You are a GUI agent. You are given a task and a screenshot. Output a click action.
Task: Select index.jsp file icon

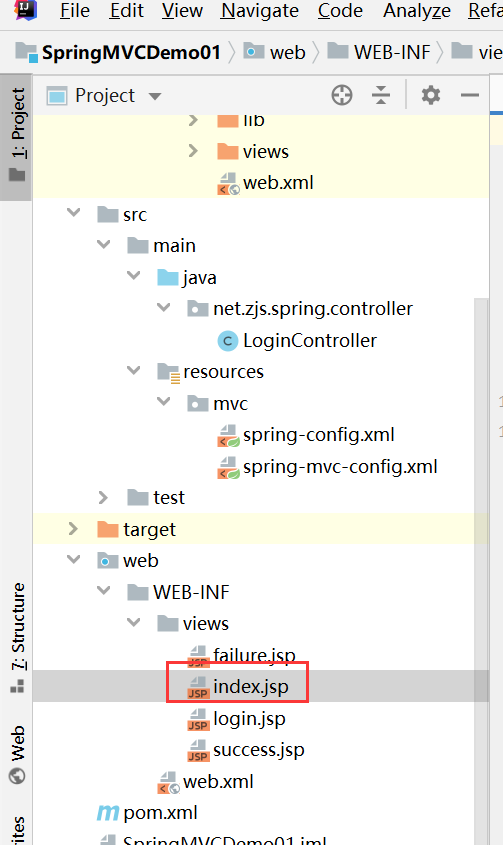pyautogui.click(x=198, y=688)
